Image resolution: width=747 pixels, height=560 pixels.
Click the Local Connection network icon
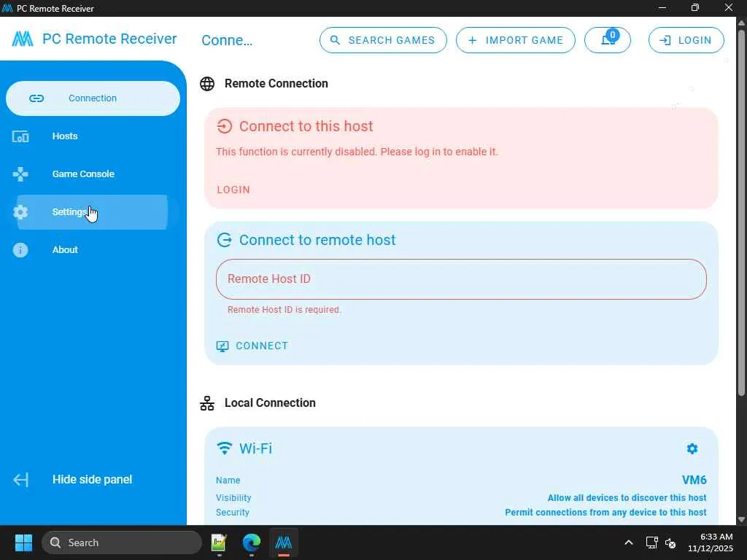click(207, 402)
